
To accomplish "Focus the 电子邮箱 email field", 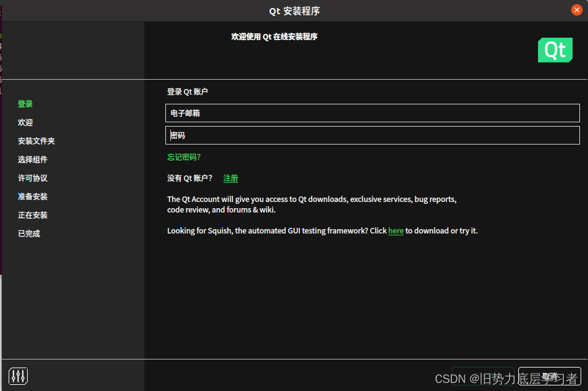I will [x=373, y=113].
